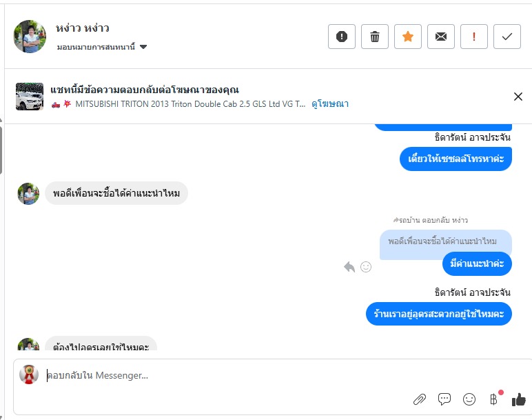
Task: Flag conversation with red exclamation priority icon
Action: pyautogui.click(x=474, y=37)
